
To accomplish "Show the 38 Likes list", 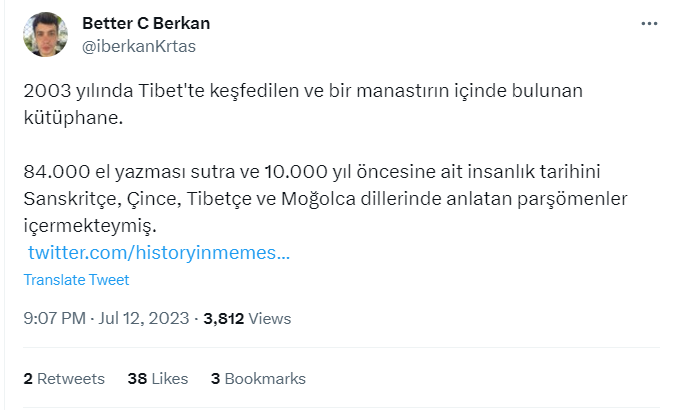I will point(158,379).
